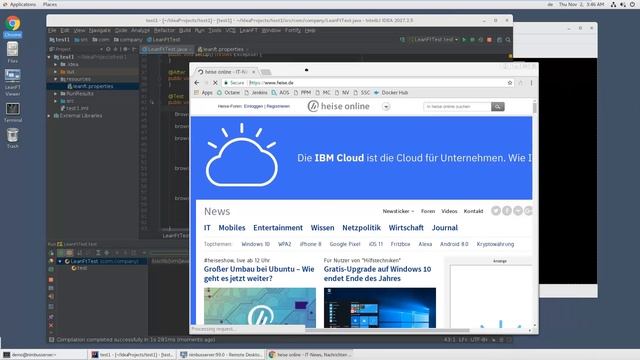
Task: Open the Ubuntu Umbau article headline
Action: tap(259, 274)
